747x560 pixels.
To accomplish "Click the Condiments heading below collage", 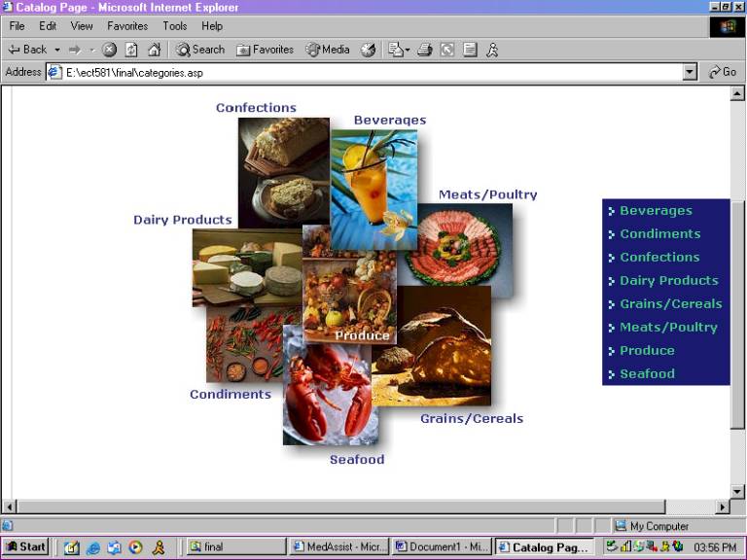I will (x=231, y=395).
